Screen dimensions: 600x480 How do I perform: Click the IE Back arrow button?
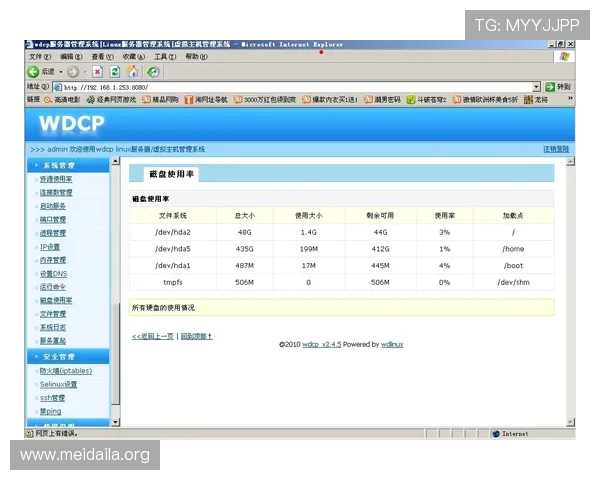click(x=33, y=72)
